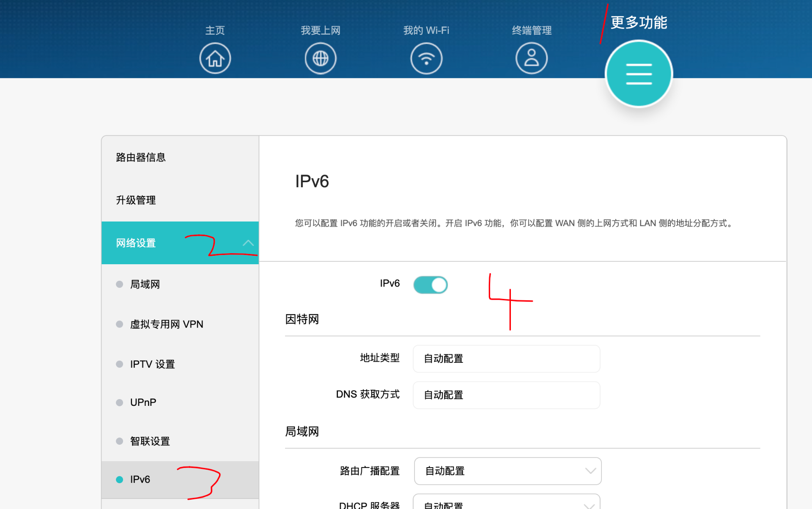Click the Home house icon
The height and width of the screenshot is (509, 812).
215,58
